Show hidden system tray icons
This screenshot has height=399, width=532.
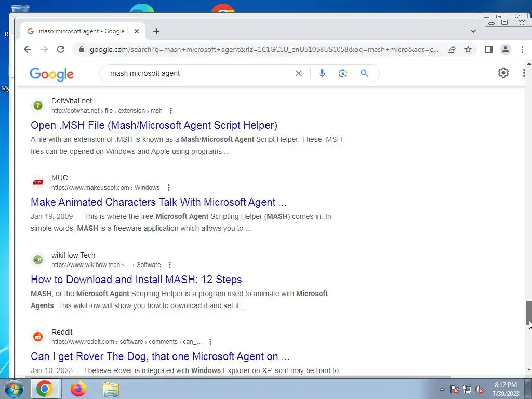pyautogui.click(x=442, y=389)
